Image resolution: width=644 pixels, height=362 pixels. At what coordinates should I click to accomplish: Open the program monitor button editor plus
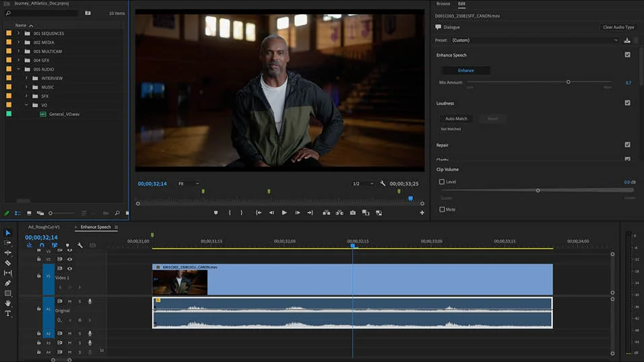click(422, 213)
